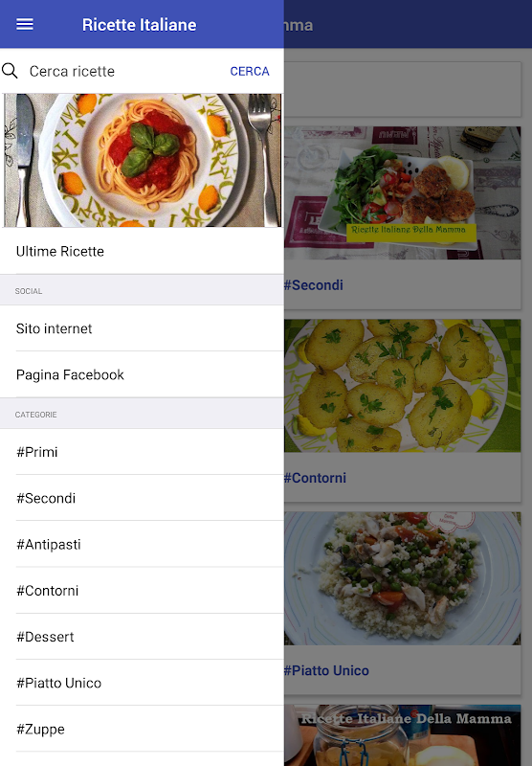532x766 pixels.
Task: Open the cutlets salad recipe photo
Action: tap(402, 193)
